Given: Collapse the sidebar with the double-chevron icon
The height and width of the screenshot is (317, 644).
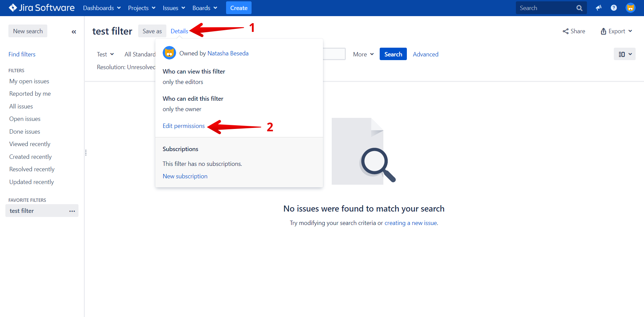Looking at the screenshot, I should (74, 32).
